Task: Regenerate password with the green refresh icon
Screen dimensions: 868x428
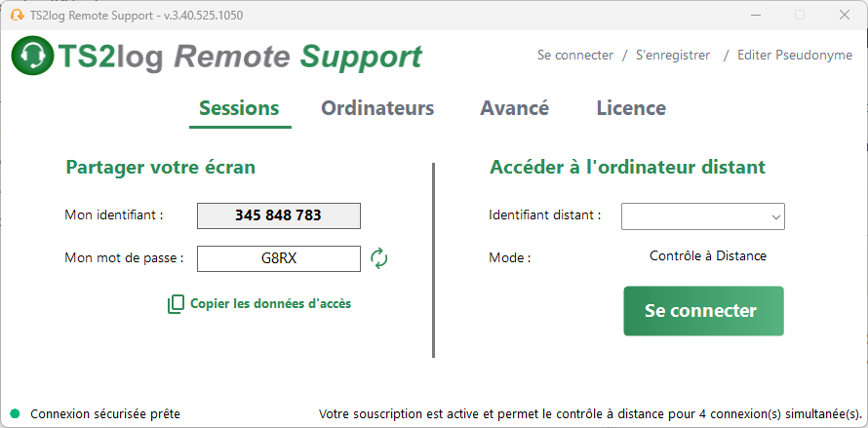Action: coord(379,258)
